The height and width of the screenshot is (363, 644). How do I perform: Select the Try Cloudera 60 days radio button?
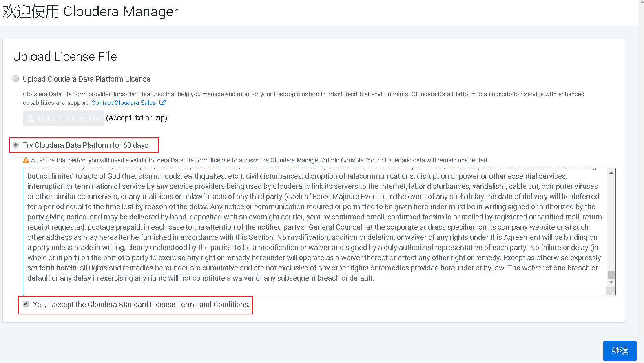16,145
